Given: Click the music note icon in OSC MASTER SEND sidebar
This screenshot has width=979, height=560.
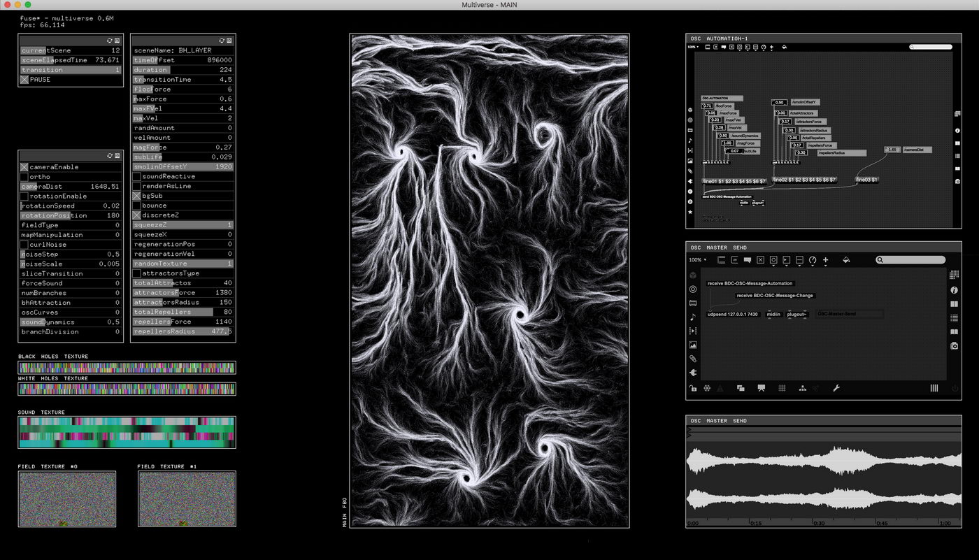Looking at the screenshot, I should [x=693, y=317].
